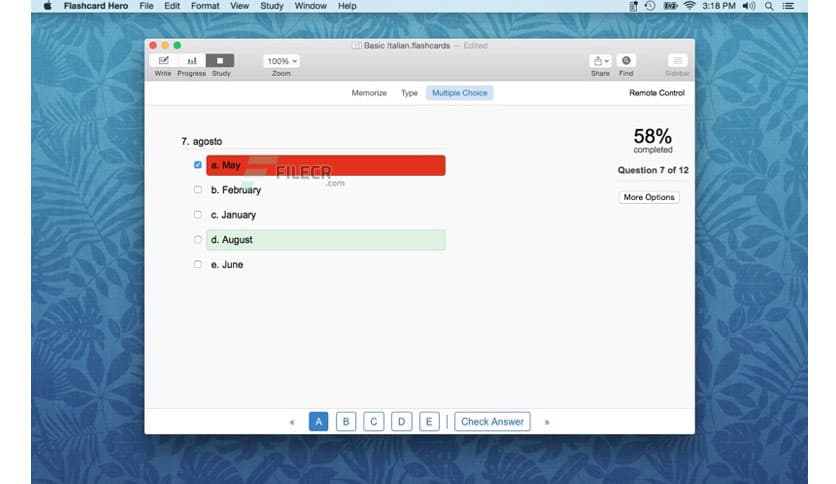The width and height of the screenshot is (836, 484).
Task: Open the Progress chart toolbar icon
Action: (x=191, y=61)
